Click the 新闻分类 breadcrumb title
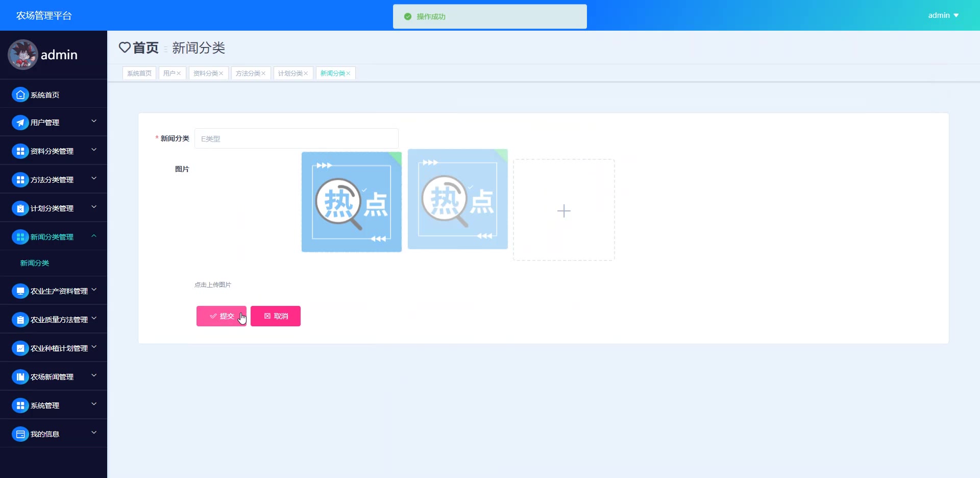 (199, 47)
